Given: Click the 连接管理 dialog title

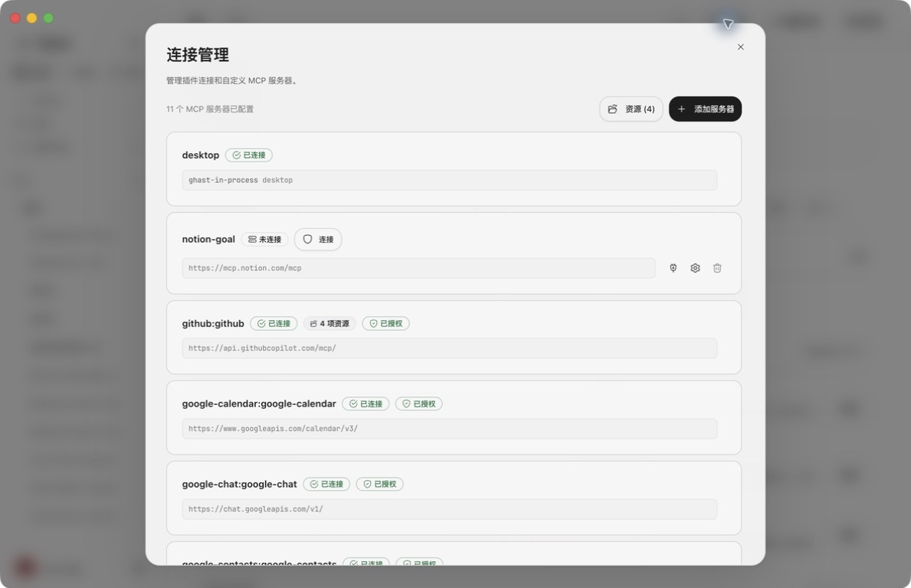Looking at the screenshot, I should click(198, 54).
